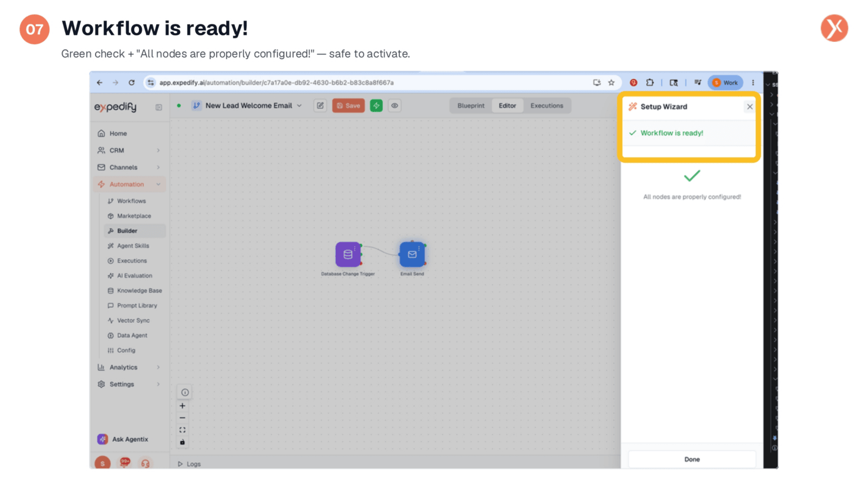Click the edit workflow name pencil icon

pyautogui.click(x=320, y=106)
